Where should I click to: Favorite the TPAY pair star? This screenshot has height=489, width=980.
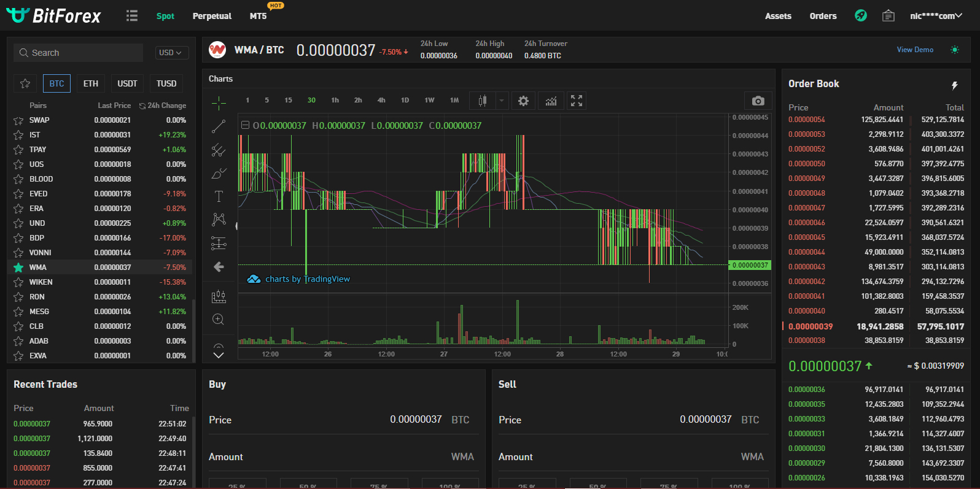pyautogui.click(x=18, y=150)
